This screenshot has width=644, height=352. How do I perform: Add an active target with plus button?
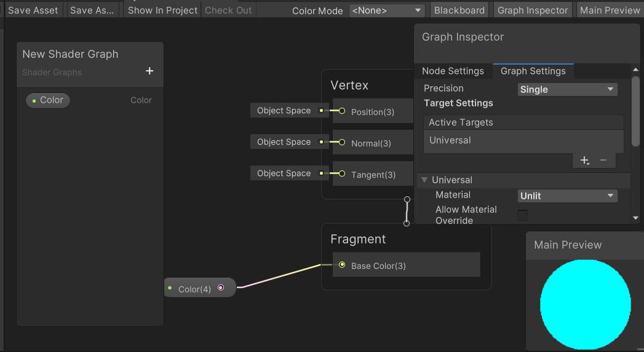(584, 161)
